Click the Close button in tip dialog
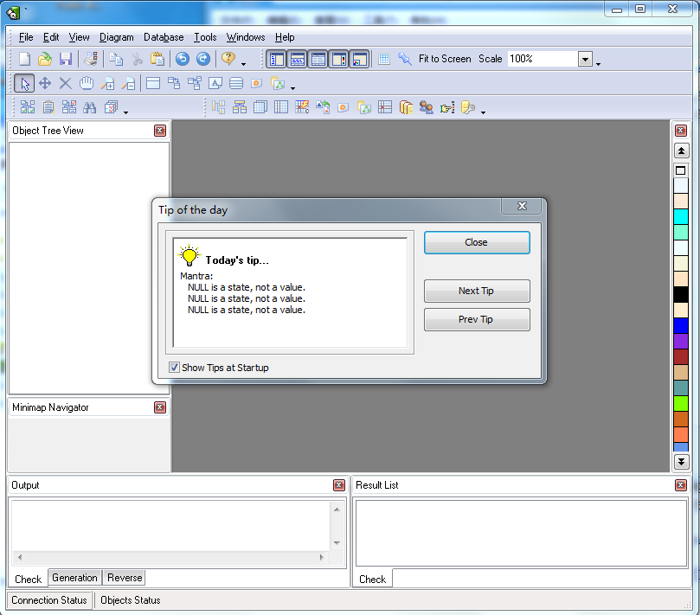The image size is (700, 615). [477, 242]
